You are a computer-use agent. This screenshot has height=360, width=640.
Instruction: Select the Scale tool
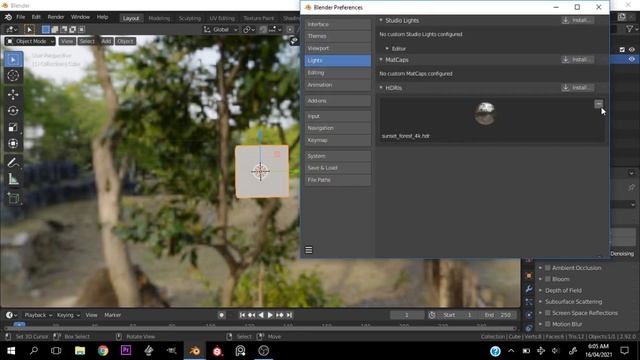[13, 127]
